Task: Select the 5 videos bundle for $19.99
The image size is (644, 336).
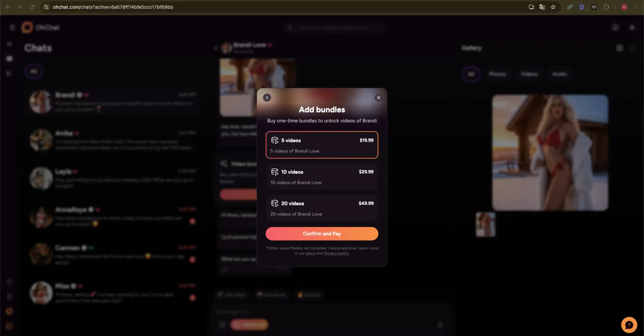Action: [322, 145]
